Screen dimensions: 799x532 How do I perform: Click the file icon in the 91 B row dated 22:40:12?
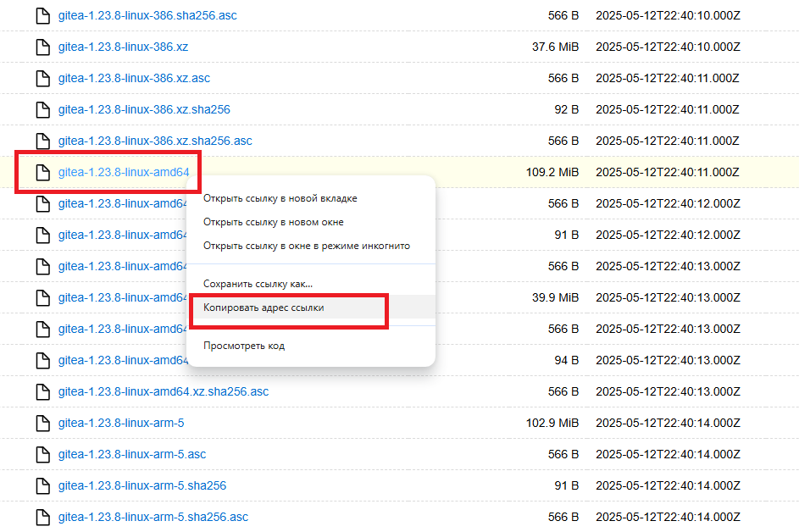click(x=43, y=235)
